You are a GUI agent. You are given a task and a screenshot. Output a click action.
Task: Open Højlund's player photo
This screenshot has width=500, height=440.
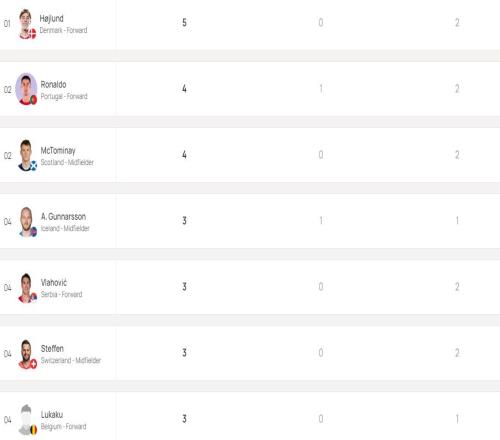point(26,24)
